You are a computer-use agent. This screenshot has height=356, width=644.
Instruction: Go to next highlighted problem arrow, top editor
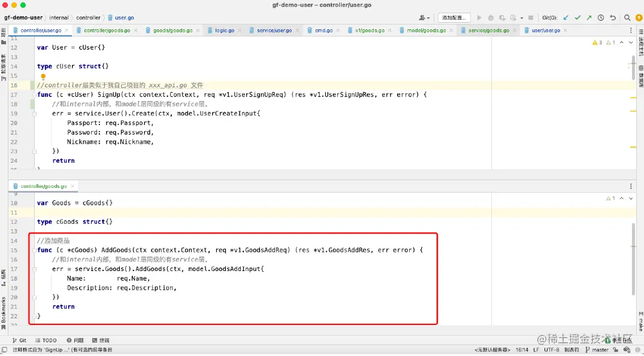coord(631,42)
